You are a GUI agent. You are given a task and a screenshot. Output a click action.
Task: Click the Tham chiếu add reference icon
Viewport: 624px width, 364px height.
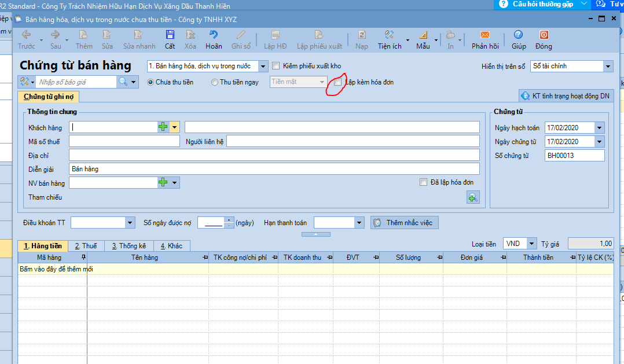[x=473, y=198]
